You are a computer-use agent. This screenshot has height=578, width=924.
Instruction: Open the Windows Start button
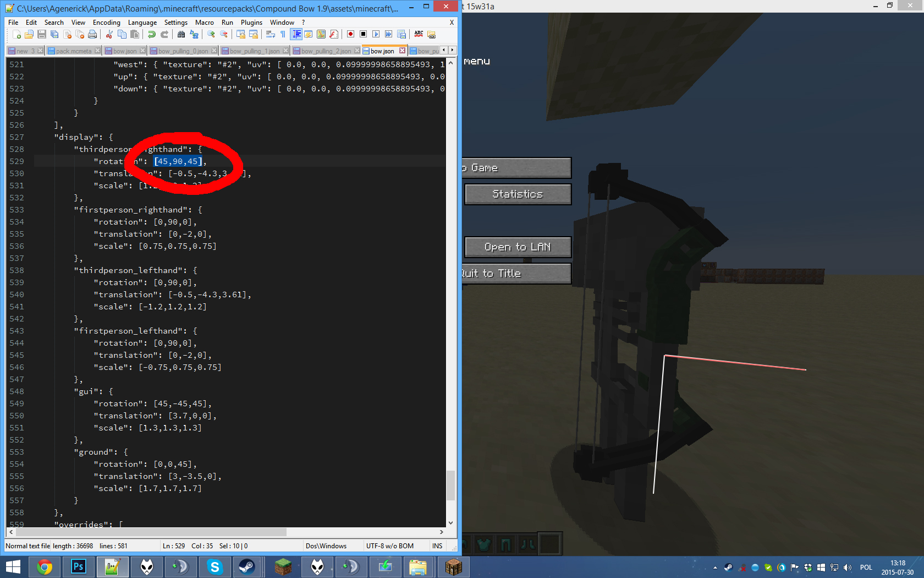tap(13, 567)
